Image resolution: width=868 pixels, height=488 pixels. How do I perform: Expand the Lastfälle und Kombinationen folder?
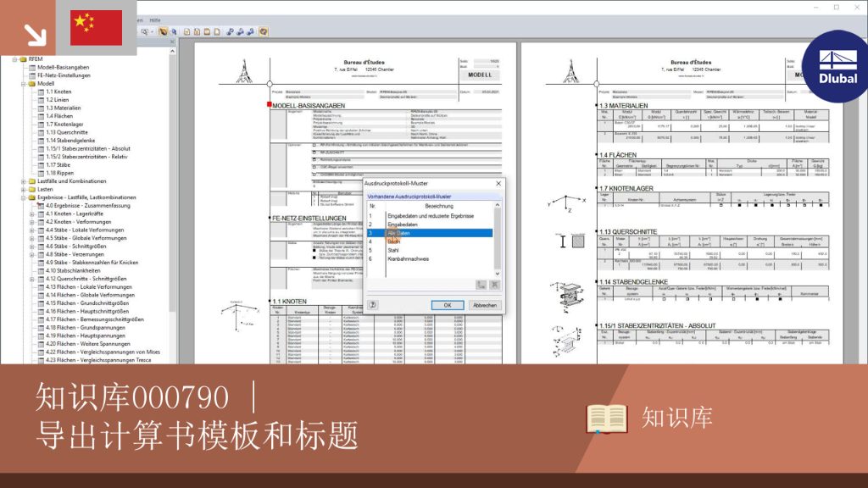tap(24, 181)
